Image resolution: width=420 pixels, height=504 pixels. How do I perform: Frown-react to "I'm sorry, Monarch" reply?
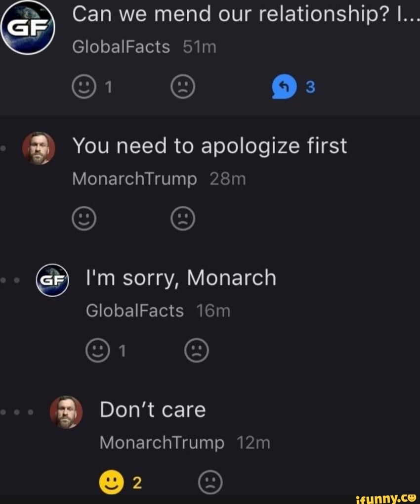point(197,351)
